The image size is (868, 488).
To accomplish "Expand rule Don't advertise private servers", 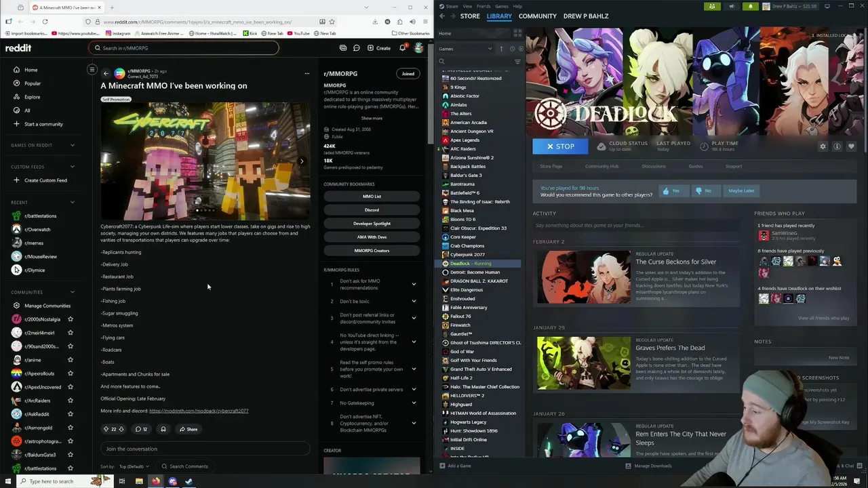I will [x=414, y=389].
